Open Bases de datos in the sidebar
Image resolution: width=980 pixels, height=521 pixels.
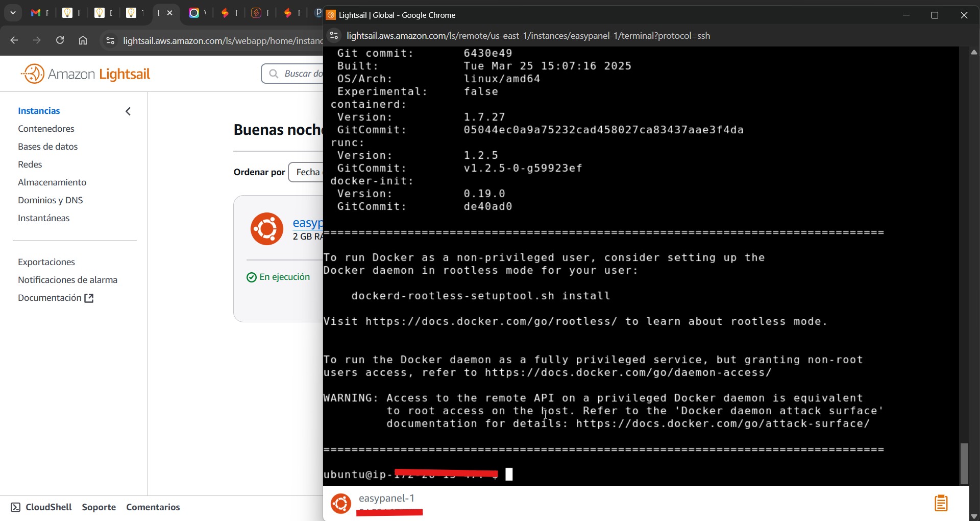click(x=47, y=147)
